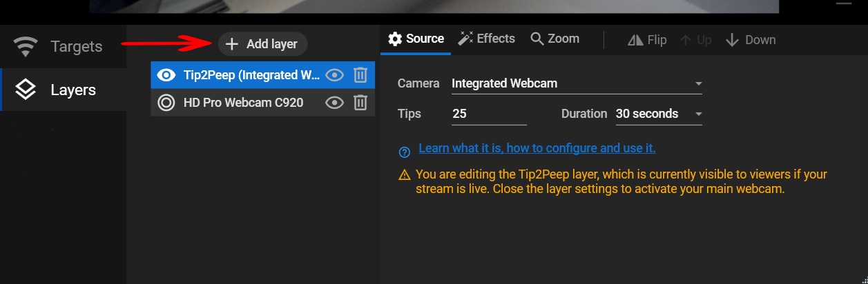Open the 'Learn what it is' link

click(537, 148)
